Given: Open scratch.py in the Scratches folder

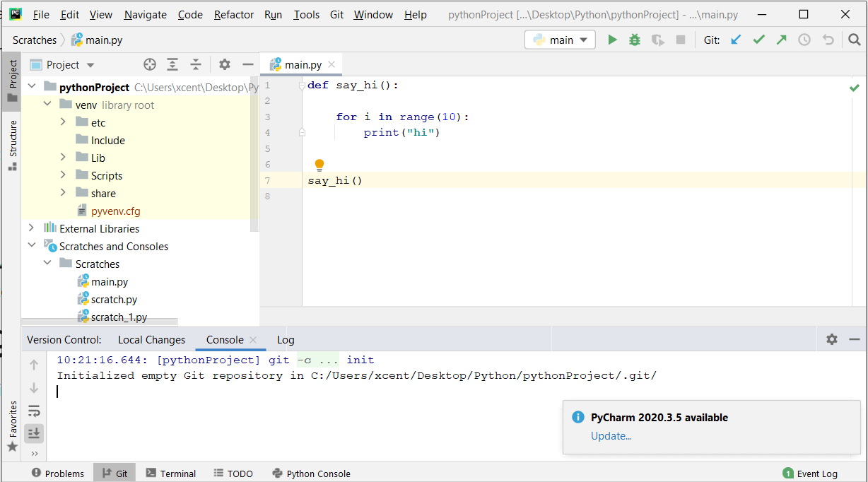Looking at the screenshot, I should pyautogui.click(x=114, y=300).
